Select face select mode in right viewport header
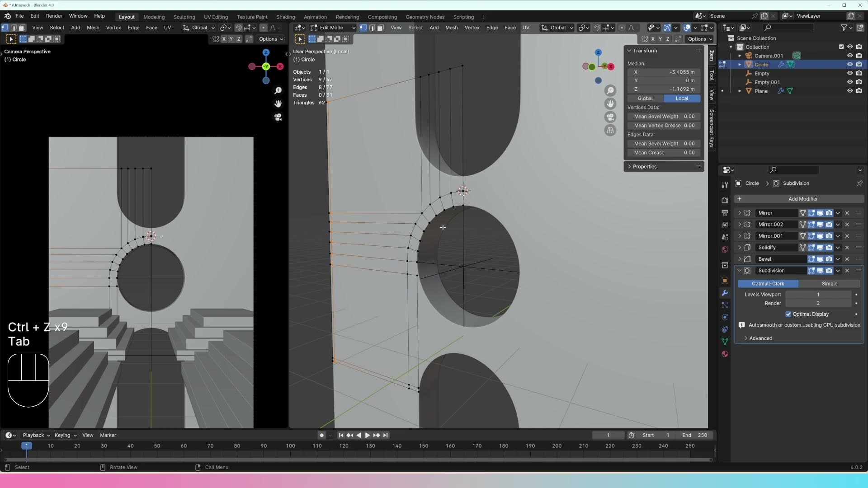Image resolution: width=868 pixels, height=488 pixels. [380, 28]
